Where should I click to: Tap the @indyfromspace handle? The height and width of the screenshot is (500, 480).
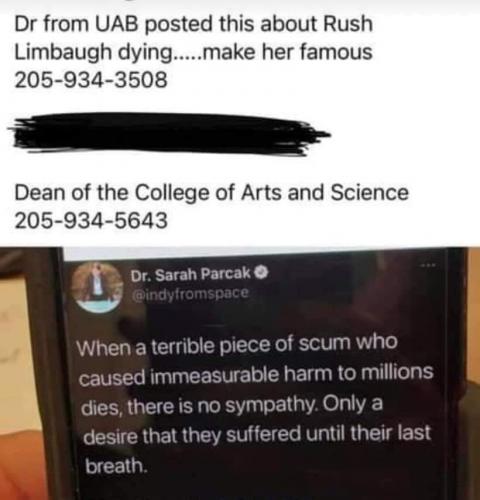point(191,293)
